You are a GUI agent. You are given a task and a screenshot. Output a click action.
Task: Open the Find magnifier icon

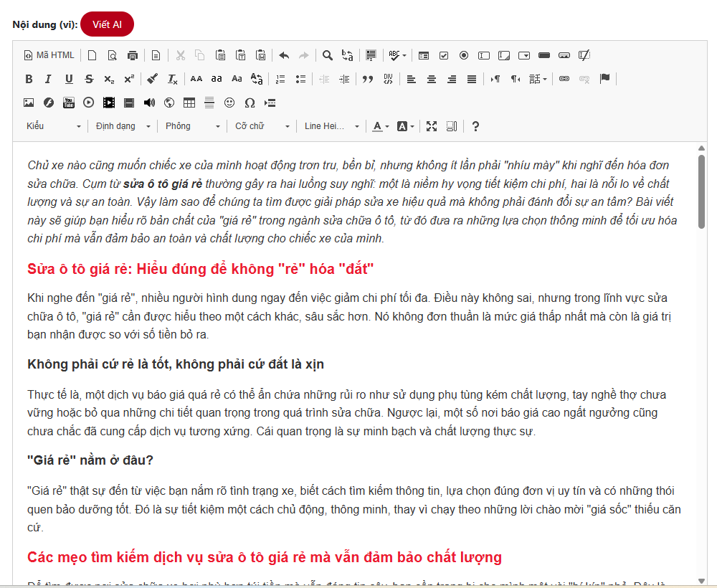(x=328, y=55)
